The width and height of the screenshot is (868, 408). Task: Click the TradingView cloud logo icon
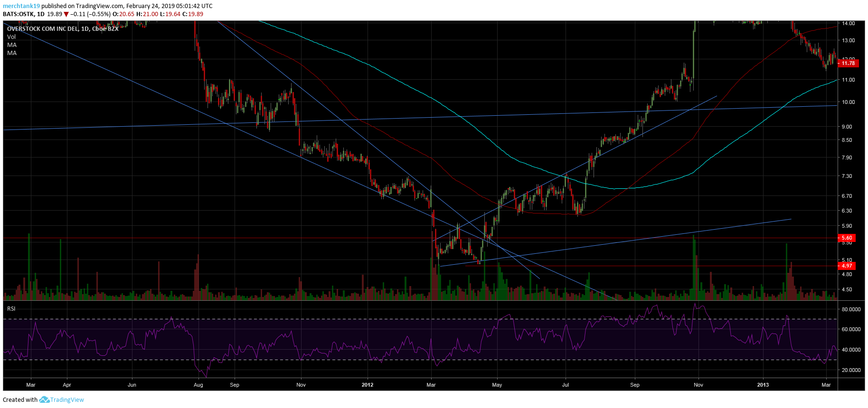coord(44,399)
